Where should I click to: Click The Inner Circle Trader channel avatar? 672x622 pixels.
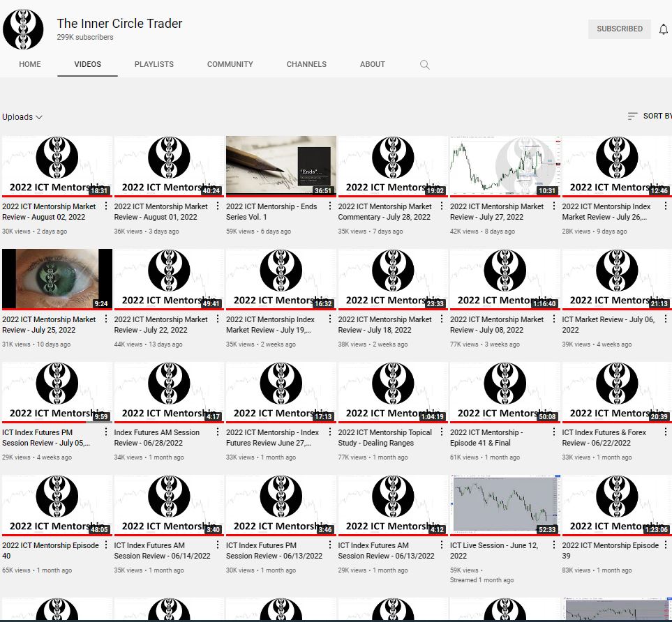point(23,29)
